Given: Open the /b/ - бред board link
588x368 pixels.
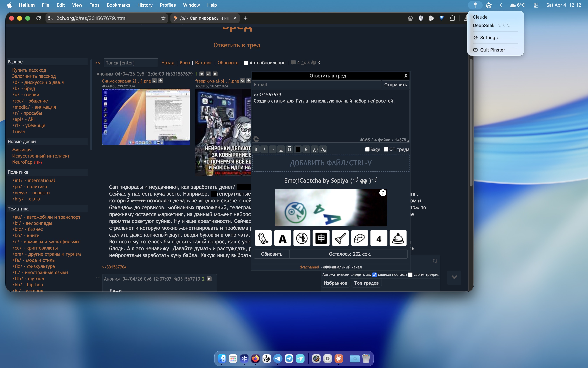Looking at the screenshot, I should (x=24, y=89).
